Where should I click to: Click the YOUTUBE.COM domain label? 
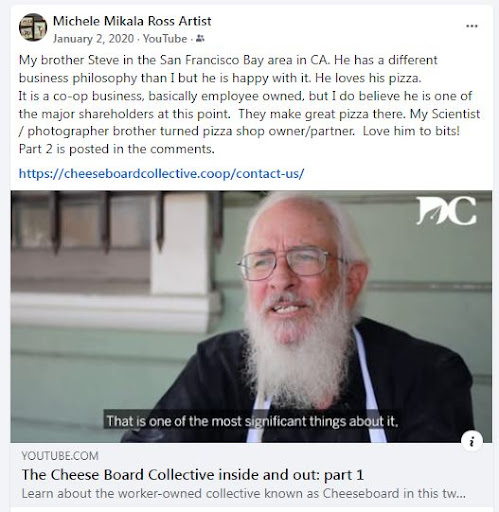pos(60,456)
